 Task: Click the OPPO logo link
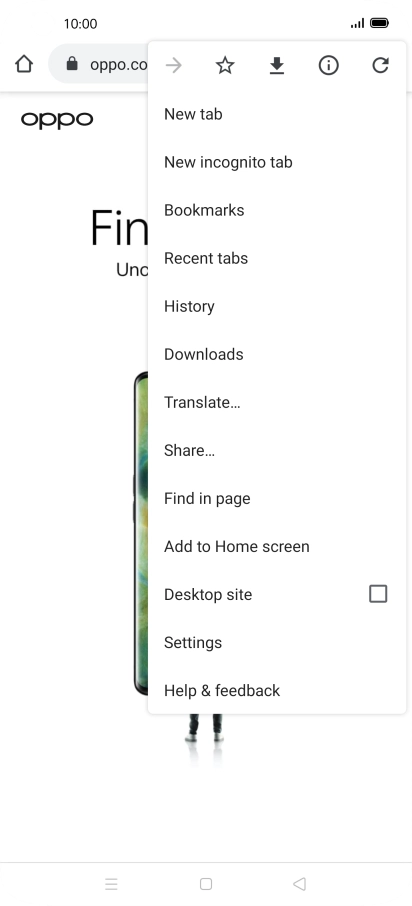(57, 120)
